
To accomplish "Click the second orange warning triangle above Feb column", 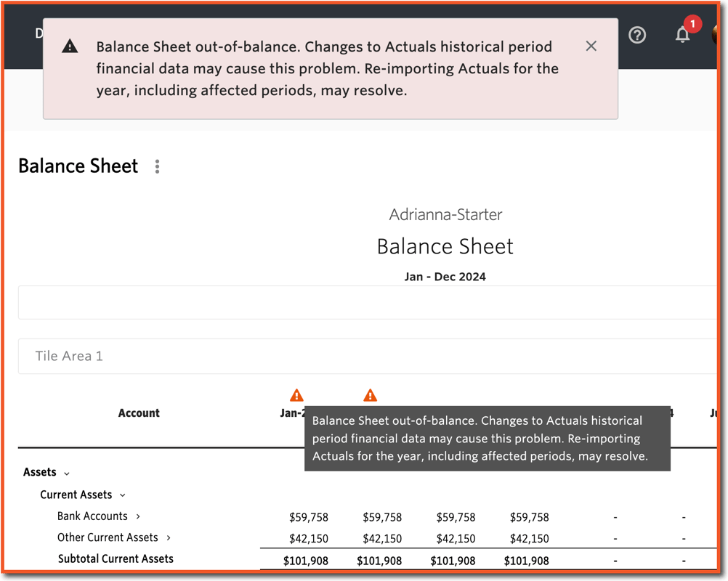I will (371, 394).
